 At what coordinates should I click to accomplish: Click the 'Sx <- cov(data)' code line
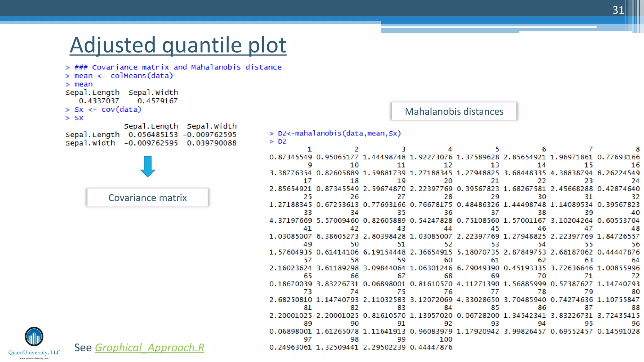(103, 109)
